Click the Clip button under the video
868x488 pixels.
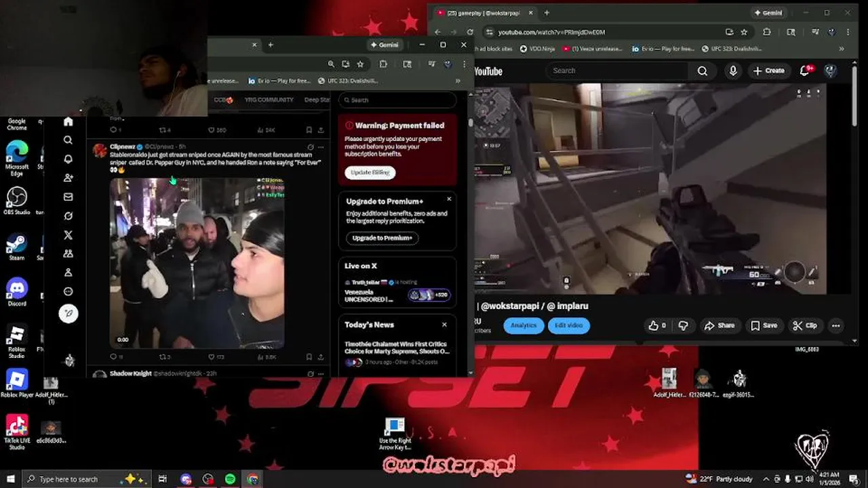click(x=805, y=325)
